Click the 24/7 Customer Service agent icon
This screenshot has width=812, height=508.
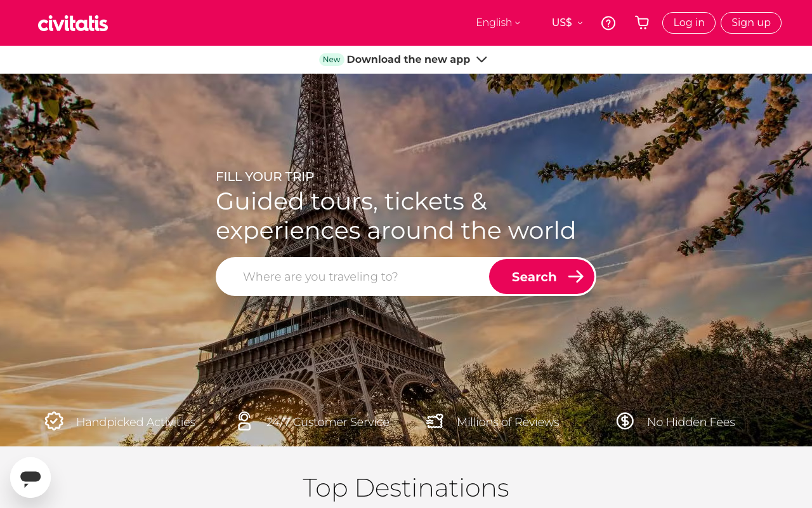[244, 421]
